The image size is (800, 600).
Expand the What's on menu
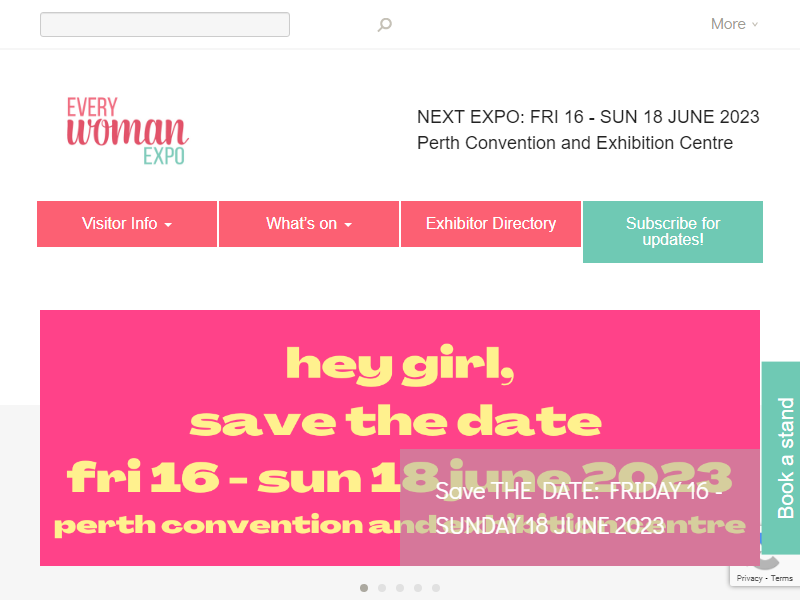(309, 224)
